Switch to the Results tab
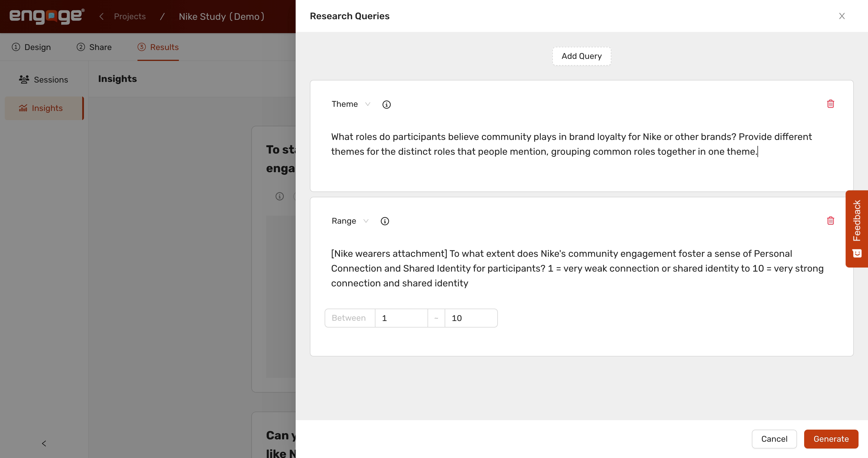868x458 pixels. pos(158,47)
